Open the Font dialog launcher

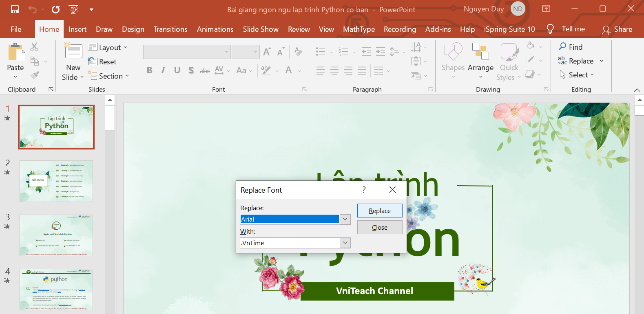coord(304,89)
